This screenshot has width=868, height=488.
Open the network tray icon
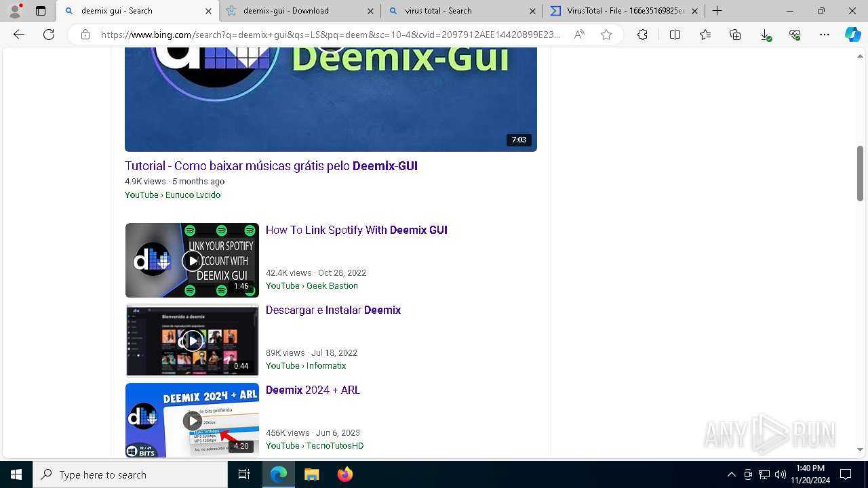tap(764, 474)
